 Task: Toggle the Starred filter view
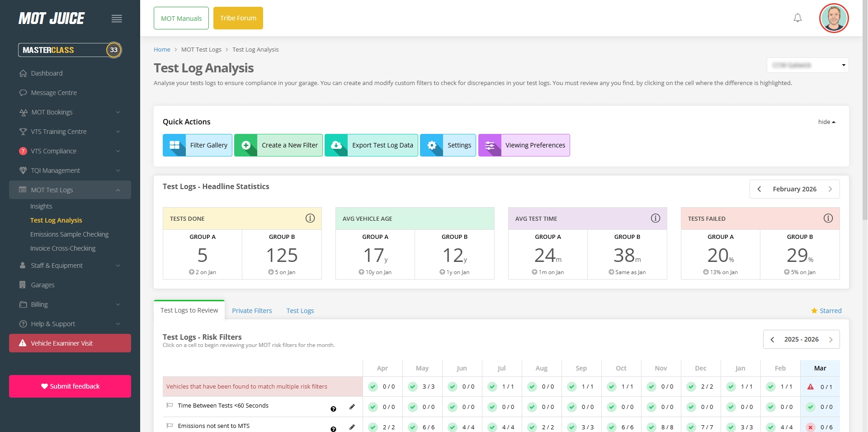click(x=826, y=310)
